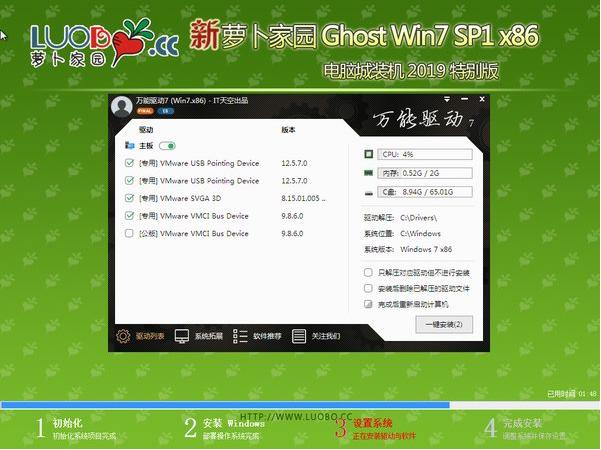Click the list icon for 软件推荐
The image size is (601, 450).
(x=240, y=336)
